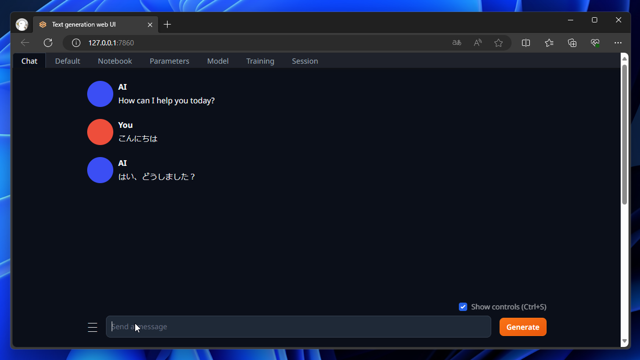The image size is (640, 360).
Task: Focus the Send a message input
Action: click(298, 327)
